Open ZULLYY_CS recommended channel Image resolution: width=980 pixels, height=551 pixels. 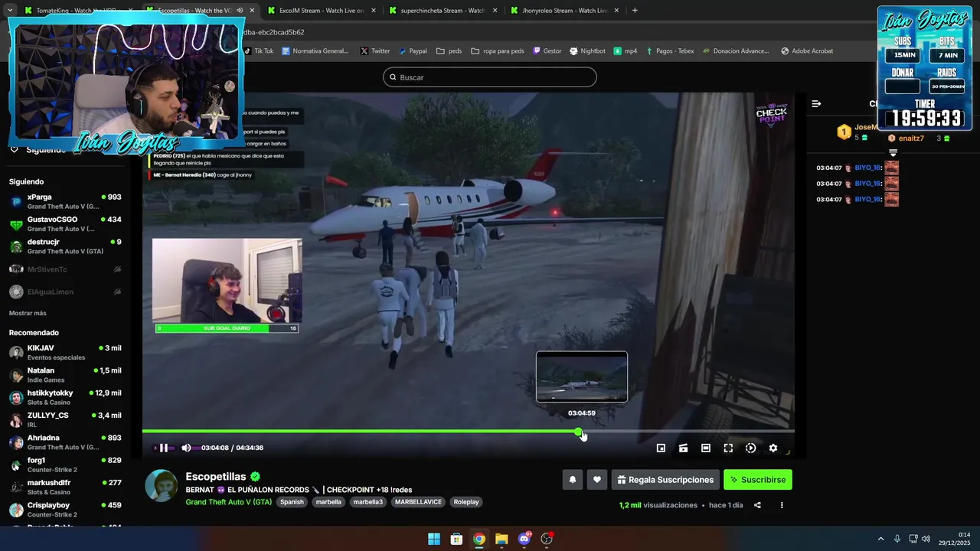click(x=65, y=420)
